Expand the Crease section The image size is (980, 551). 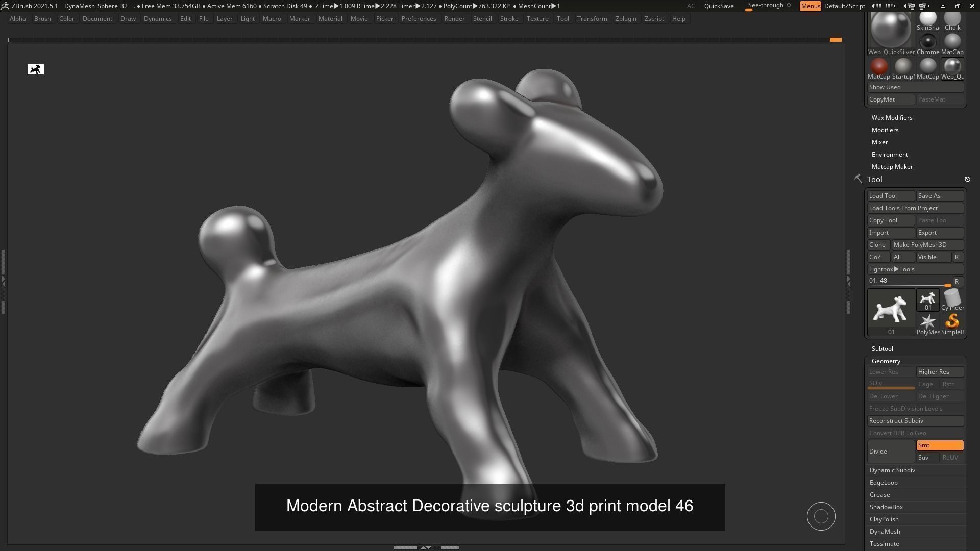point(879,495)
